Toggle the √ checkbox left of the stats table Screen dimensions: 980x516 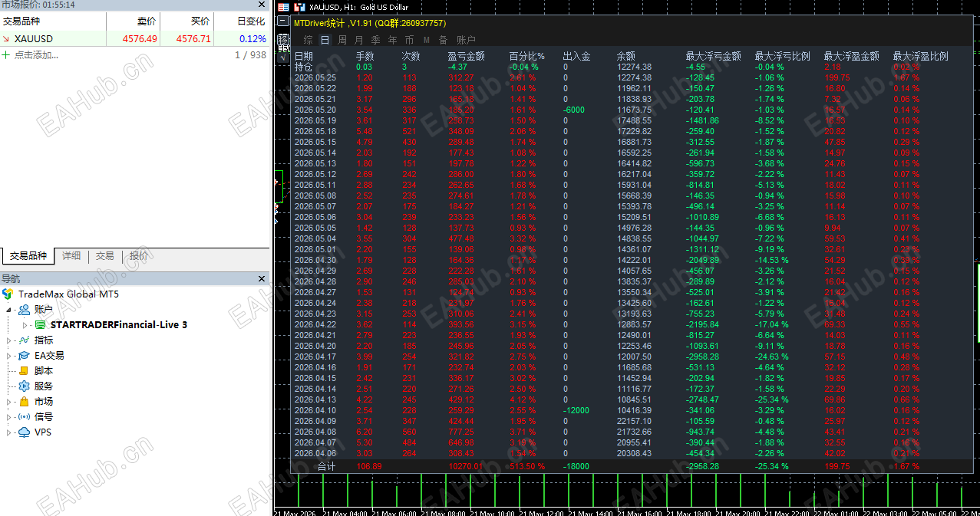tap(283, 57)
